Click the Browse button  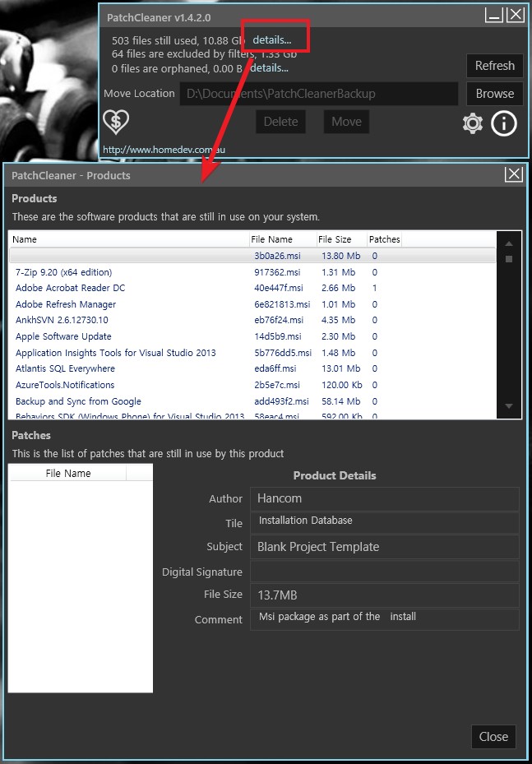coord(495,94)
